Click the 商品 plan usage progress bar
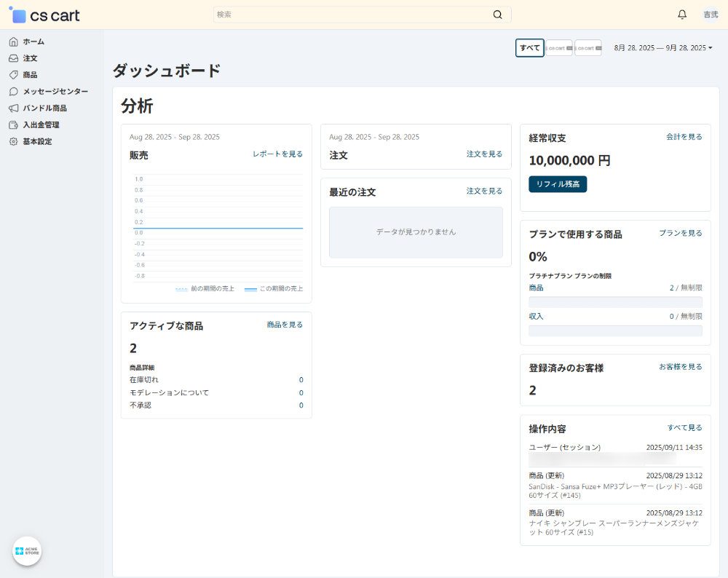Screen dimensions: 728x578 [615, 302]
